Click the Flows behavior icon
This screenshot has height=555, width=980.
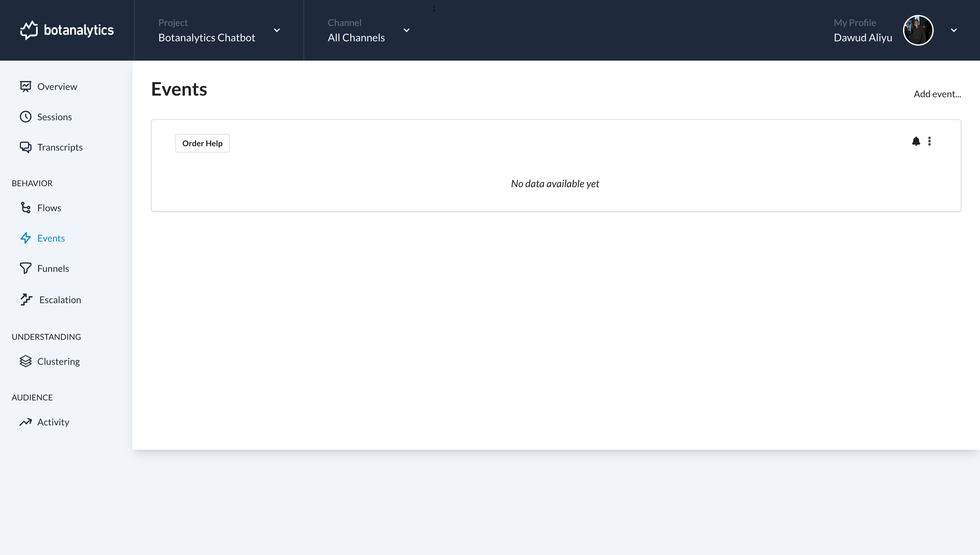(x=26, y=207)
